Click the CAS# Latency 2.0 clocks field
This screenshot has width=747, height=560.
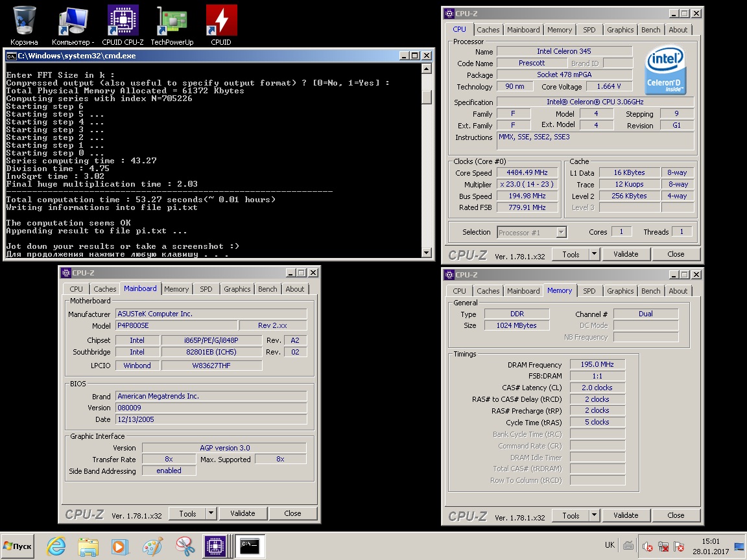(x=597, y=388)
